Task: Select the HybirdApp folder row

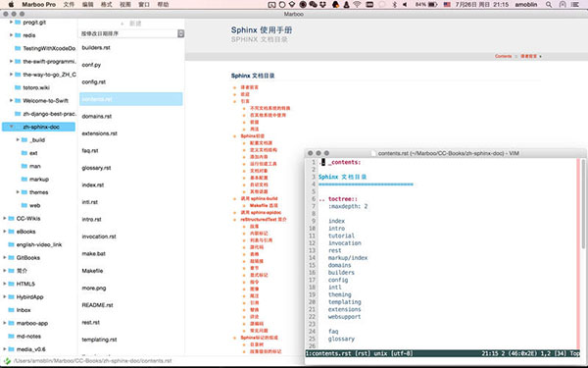Action: coord(38,296)
